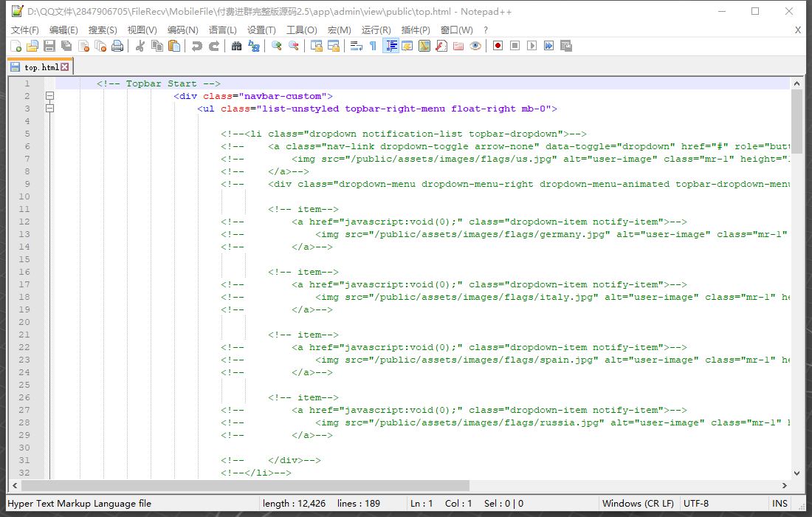Image resolution: width=812 pixels, height=517 pixels.
Task: Play back the recorded macro
Action: pos(531,46)
